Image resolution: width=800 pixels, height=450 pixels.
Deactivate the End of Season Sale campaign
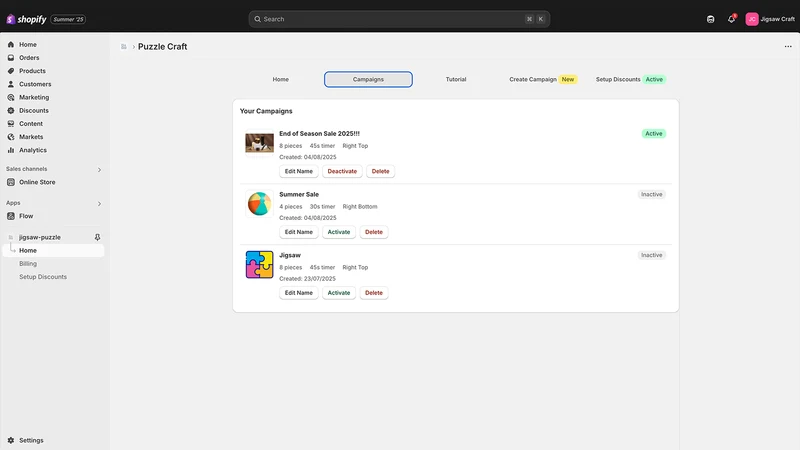[x=342, y=171]
